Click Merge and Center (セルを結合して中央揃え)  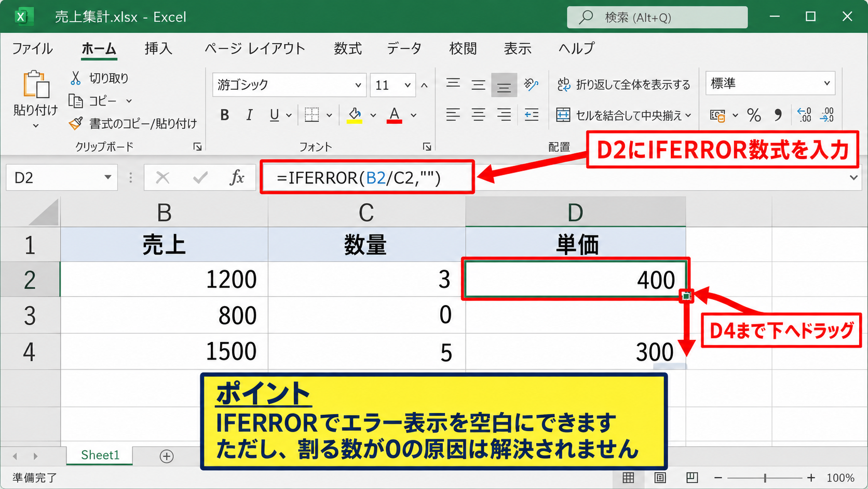[623, 115]
